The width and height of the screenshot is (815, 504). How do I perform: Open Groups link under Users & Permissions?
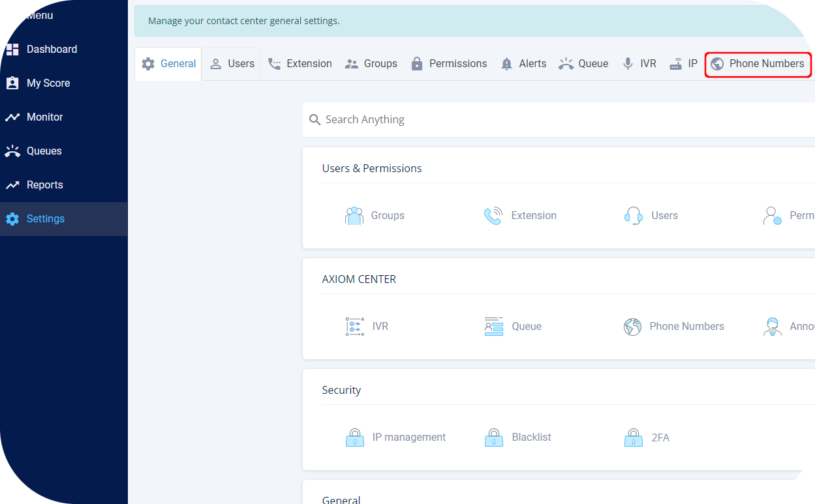click(388, 216)
